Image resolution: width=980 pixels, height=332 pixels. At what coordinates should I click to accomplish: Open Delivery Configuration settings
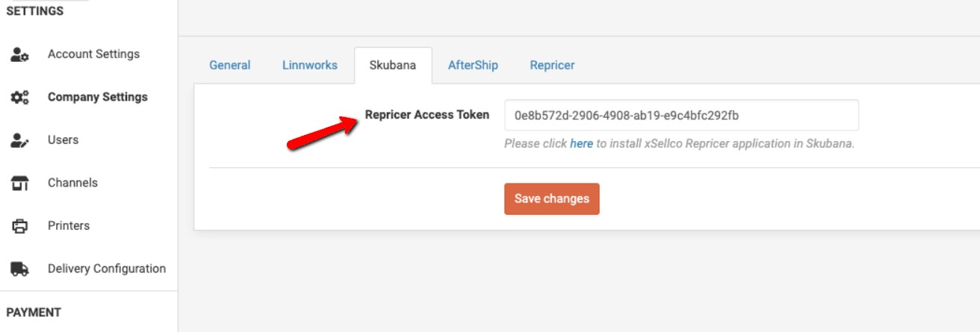point(107,269)
